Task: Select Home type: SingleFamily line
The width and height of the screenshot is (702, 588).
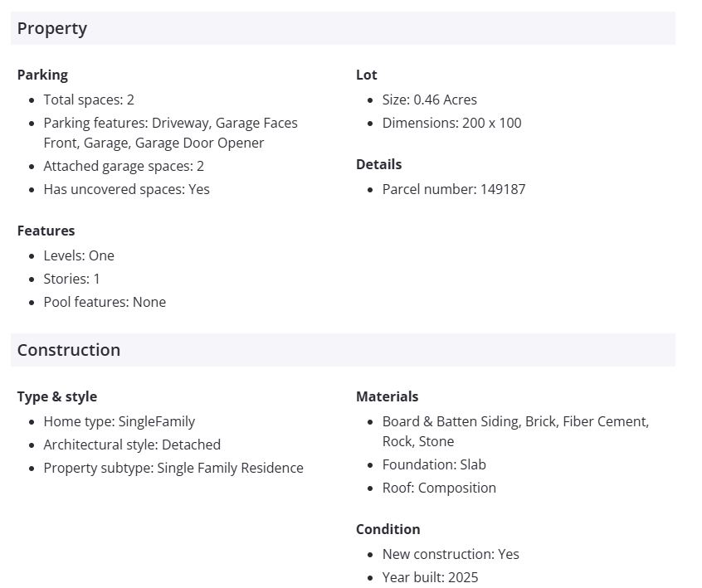Action: coord(119,421)
